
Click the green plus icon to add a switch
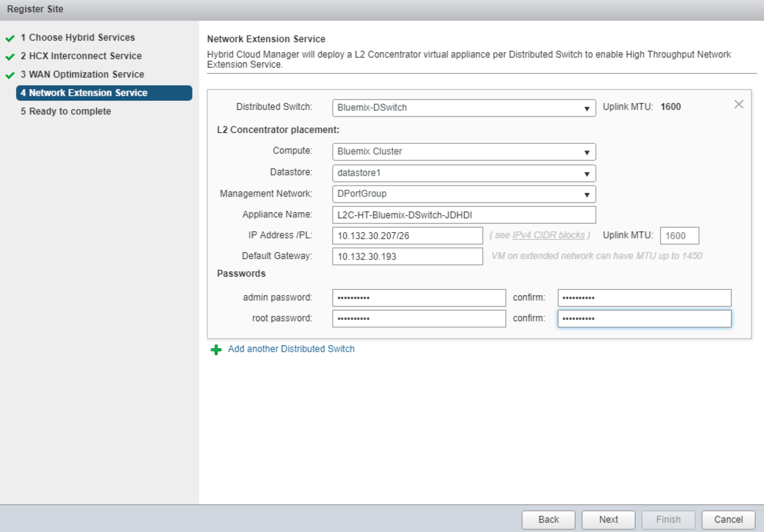[x=216, y=349]
